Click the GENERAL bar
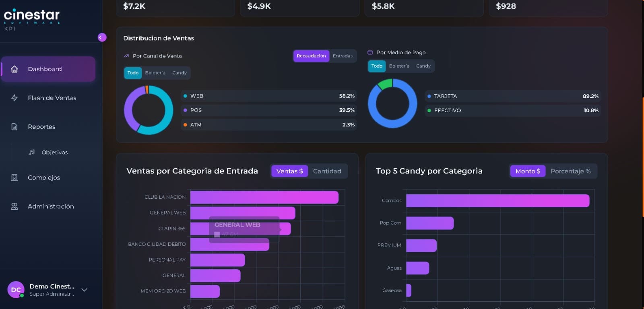This screenshot has height=309, width=644. click(x=215, y=276)
